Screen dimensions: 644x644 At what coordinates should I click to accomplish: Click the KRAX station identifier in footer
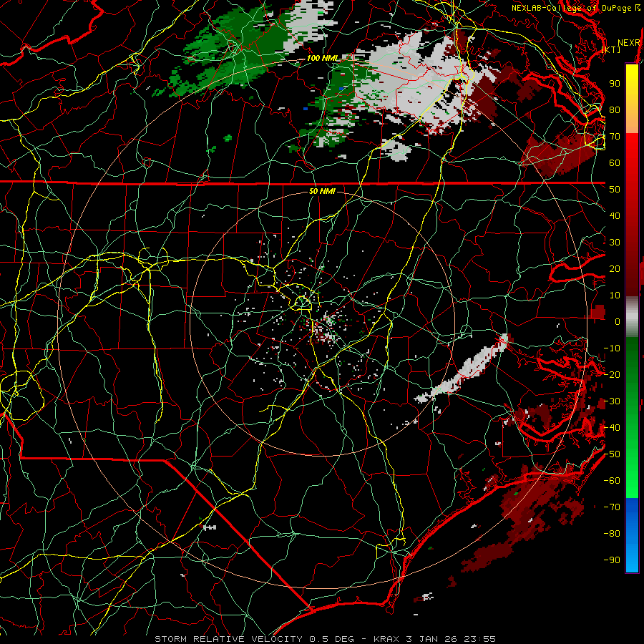[387, 639]
